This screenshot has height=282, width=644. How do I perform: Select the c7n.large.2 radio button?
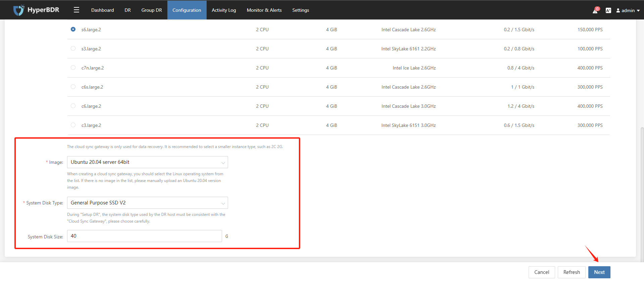[x=73, y=67]
